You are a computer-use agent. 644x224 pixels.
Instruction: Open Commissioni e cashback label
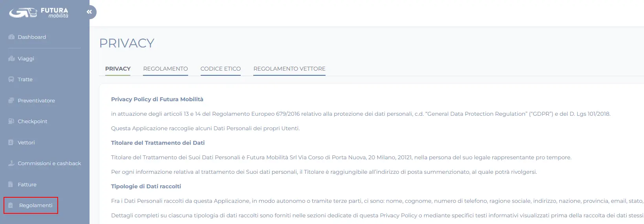pos(49,163)
